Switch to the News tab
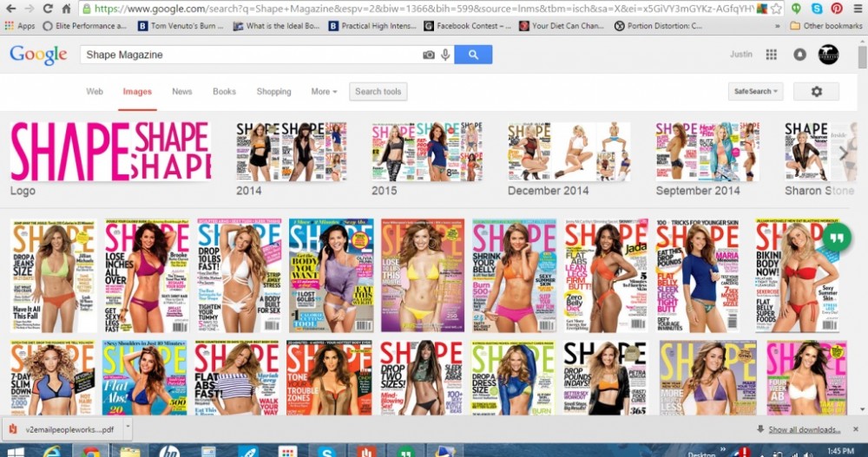The height and width of the screenshot is (457, 868). click(x=182, y=92)
